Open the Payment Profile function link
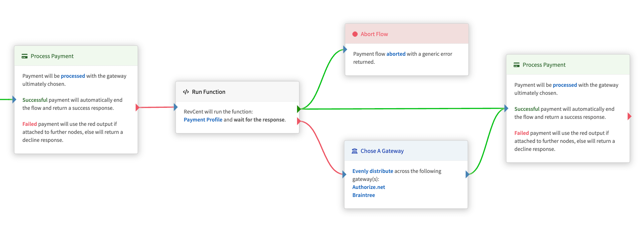This screenshot has width=644, height=225. 203,120
